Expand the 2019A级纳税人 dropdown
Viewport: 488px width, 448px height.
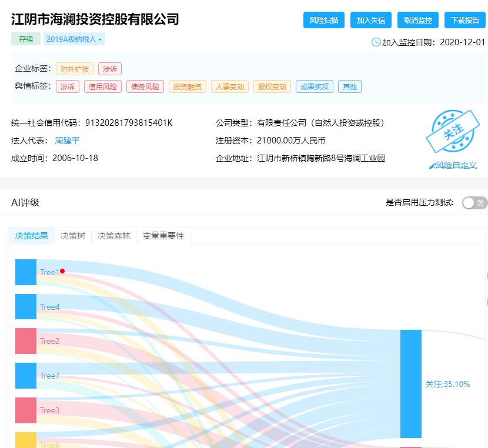pos(73,38)
